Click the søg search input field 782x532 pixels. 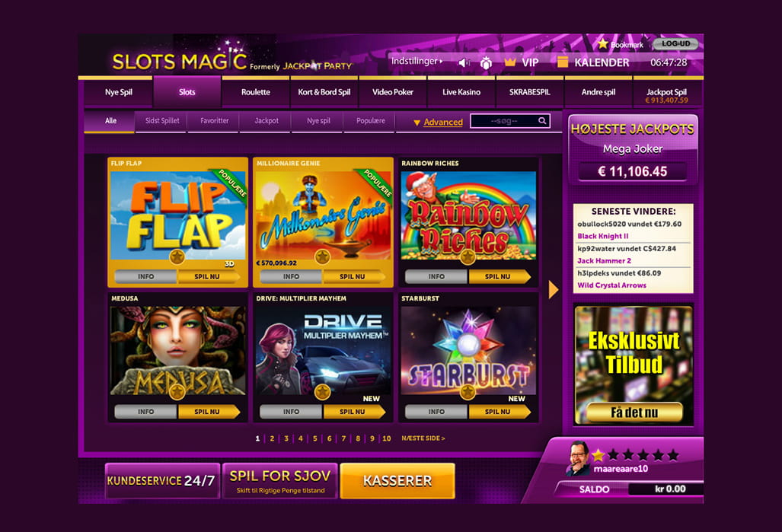point(504,121)
